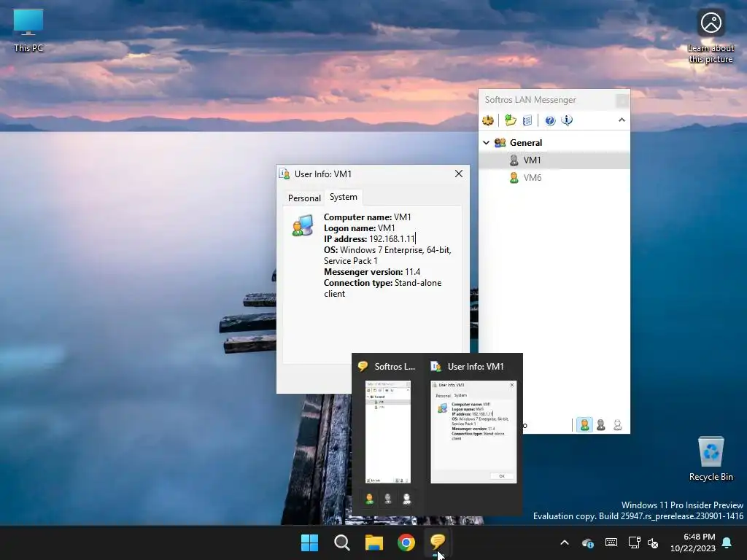Image resolution: width=747 pixels, height=560 pixels.
Task: Click Away status button in taskbar preview
Action: click(406, 499)
